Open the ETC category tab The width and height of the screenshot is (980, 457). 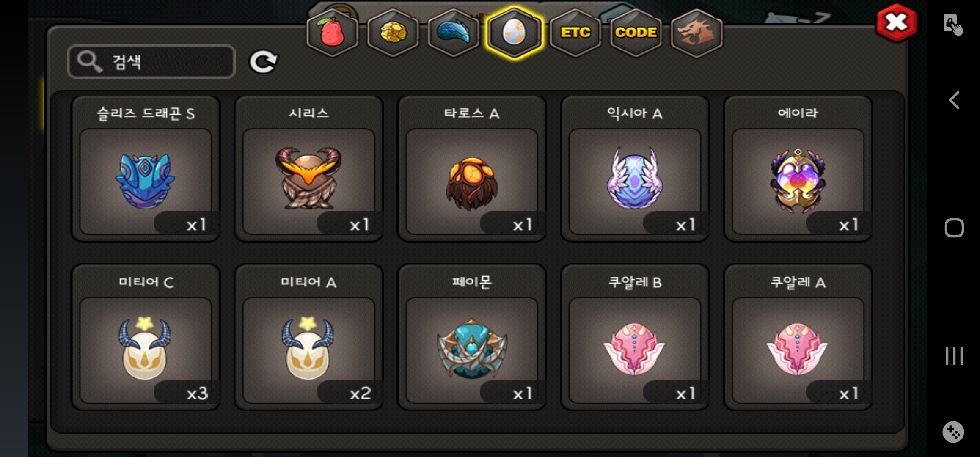pyautogui.click(x=575, y=32)
